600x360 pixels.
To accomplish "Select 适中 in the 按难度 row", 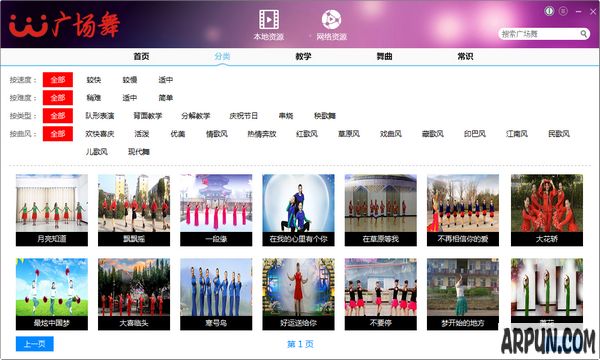I will click(130, 98).
